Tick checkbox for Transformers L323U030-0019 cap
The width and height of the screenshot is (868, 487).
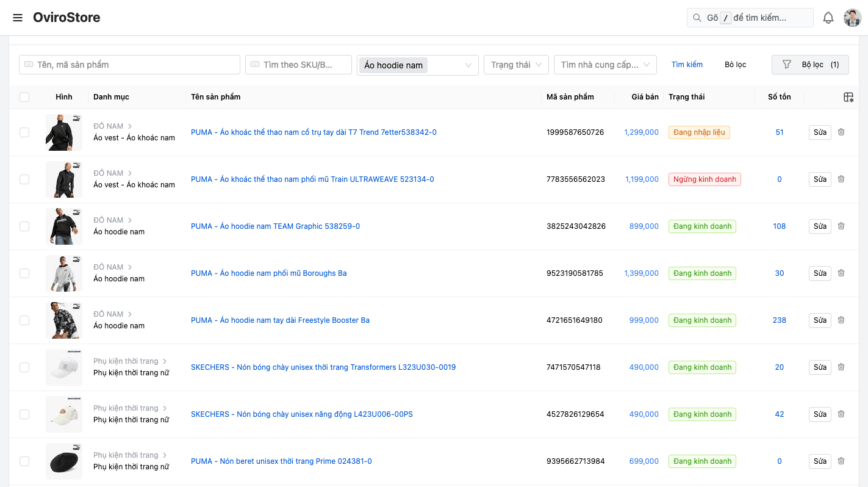[24, 367]
